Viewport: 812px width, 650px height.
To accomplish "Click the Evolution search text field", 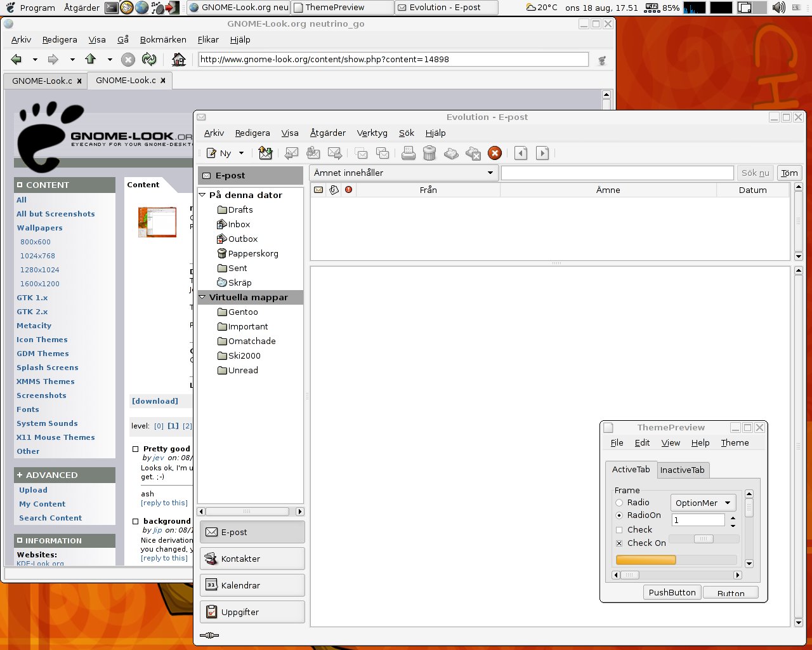I will click(617, 173).
